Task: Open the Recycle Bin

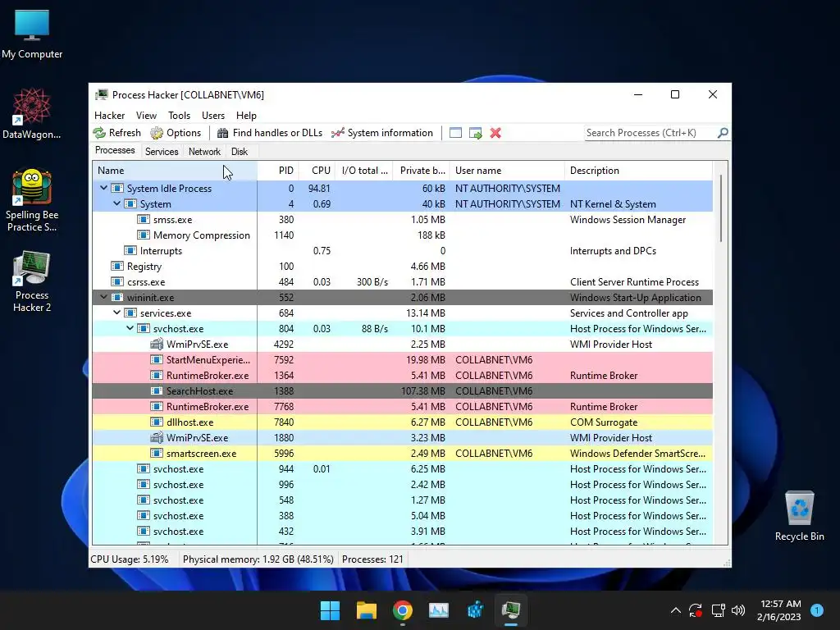Action: coord(799,515)
